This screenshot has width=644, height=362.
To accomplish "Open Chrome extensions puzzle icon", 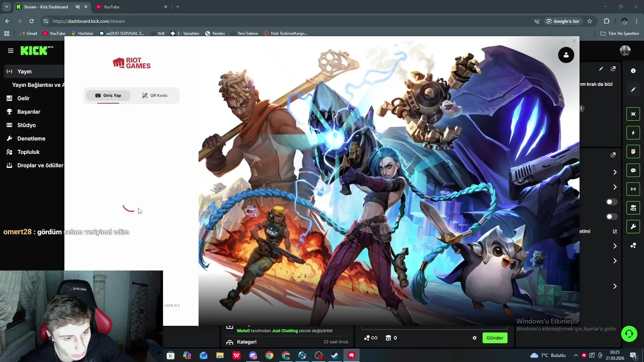I will point(606,21).
